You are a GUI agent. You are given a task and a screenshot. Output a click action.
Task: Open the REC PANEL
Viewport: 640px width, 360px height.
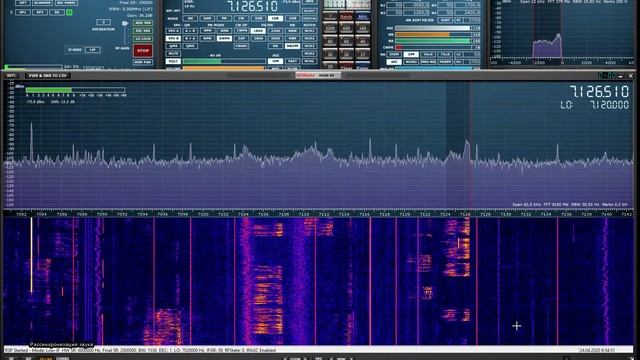pyautogui.click(x=66, y=2)
